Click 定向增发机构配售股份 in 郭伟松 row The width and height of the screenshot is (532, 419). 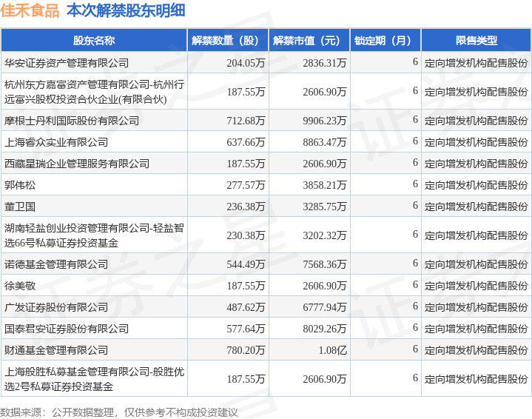pos(476,185)
